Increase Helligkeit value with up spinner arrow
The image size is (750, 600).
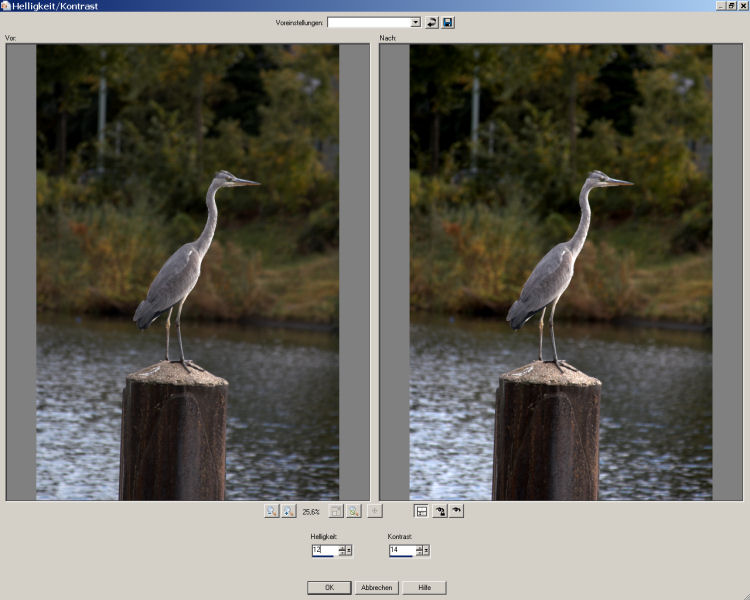pyautogui.click(x=341, y=547)
